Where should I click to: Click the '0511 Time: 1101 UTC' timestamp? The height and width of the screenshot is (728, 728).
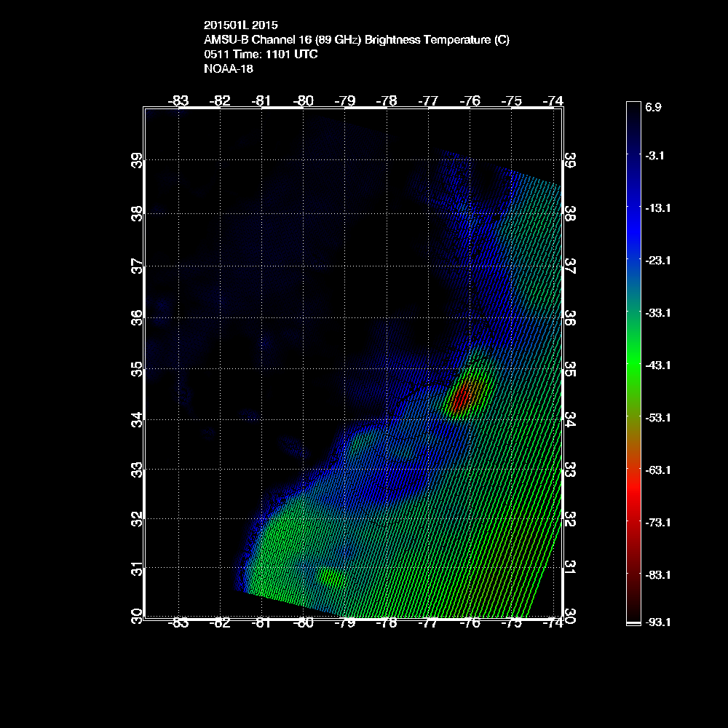pos(260,55)
